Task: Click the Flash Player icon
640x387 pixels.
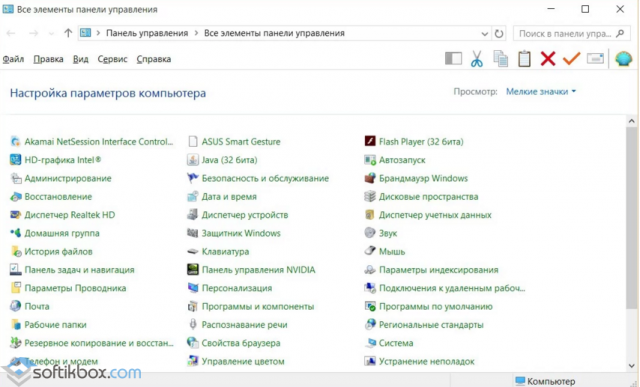Action: tap(370, 141)
